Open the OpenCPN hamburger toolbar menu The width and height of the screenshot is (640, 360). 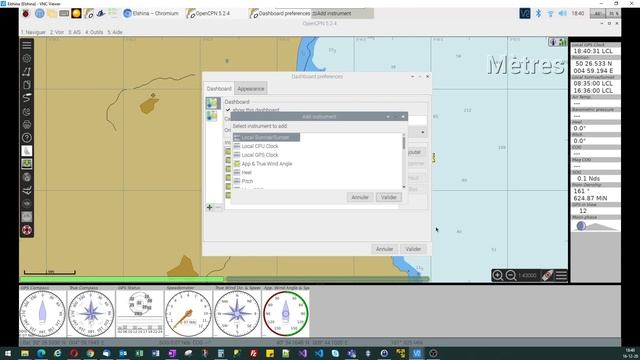tap(27, 45)
